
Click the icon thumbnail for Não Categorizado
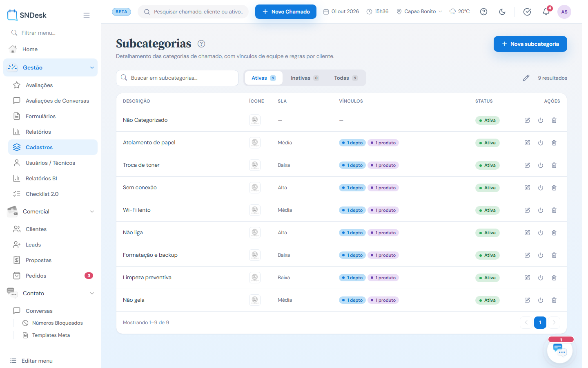[255, 120]
